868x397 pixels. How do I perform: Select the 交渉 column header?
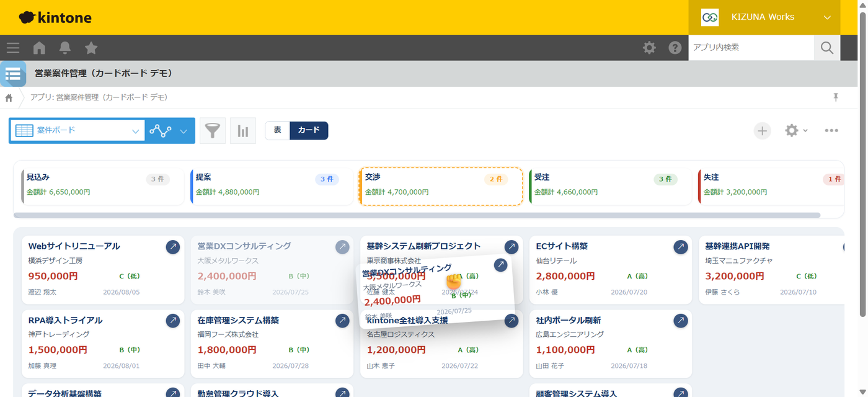coord(441,185)
